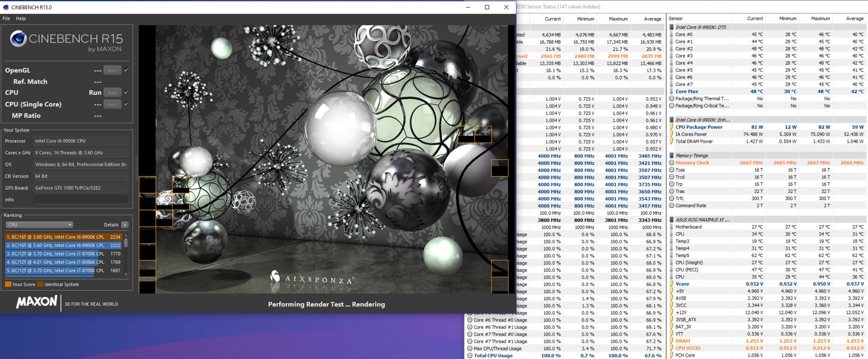Click the Processor field showing i9-9900K
The image size is (868, 359).
tap(80, 141)
